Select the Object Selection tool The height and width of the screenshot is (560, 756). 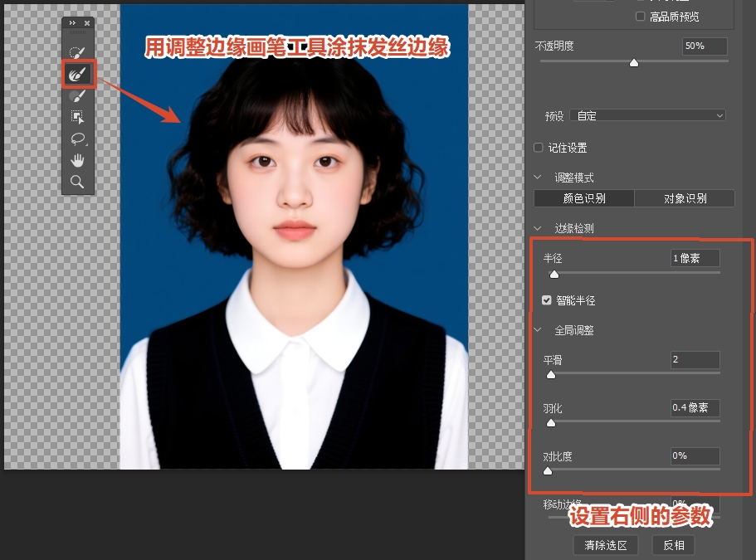tap(77, 117)
